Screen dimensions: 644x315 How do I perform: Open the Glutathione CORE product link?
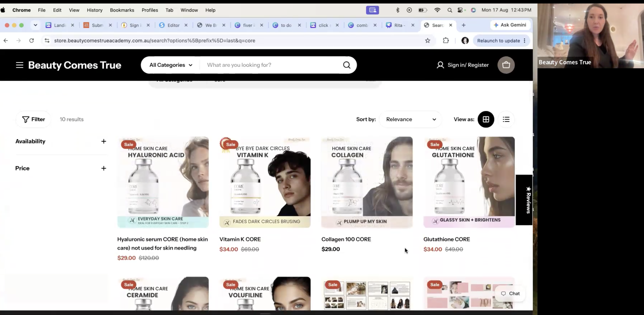447,239
